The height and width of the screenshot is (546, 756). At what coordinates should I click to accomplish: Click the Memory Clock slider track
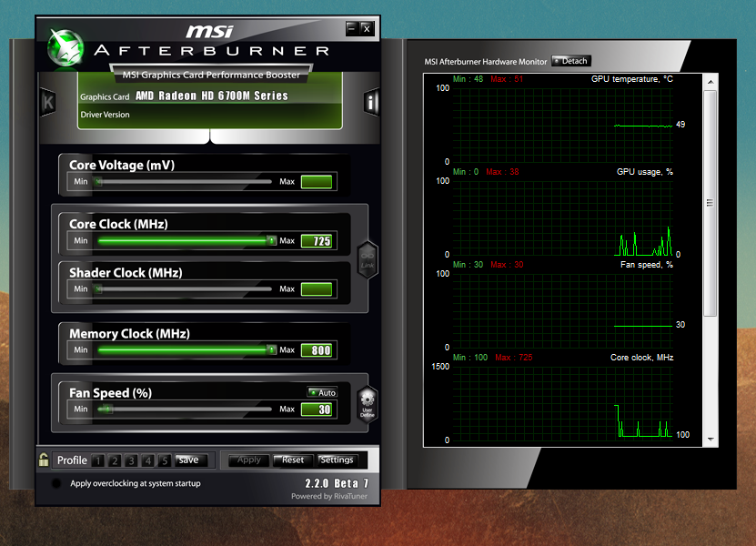point(182,350)
